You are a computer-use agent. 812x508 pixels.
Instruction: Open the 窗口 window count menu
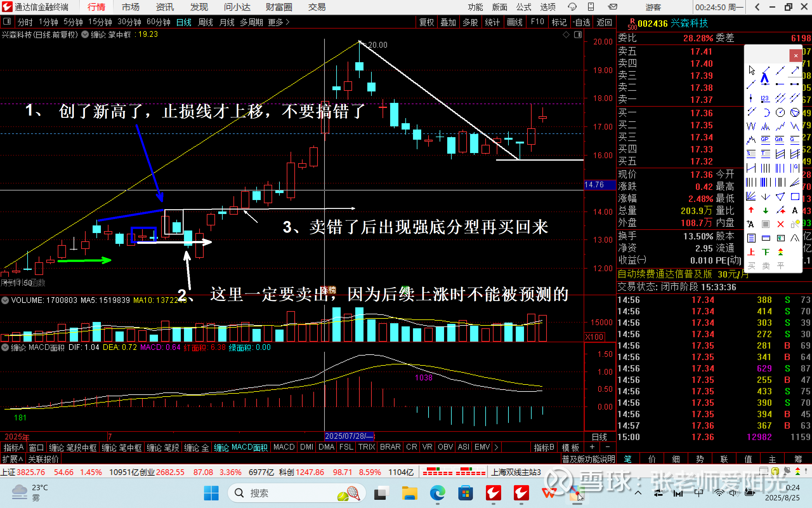(36, 448)
